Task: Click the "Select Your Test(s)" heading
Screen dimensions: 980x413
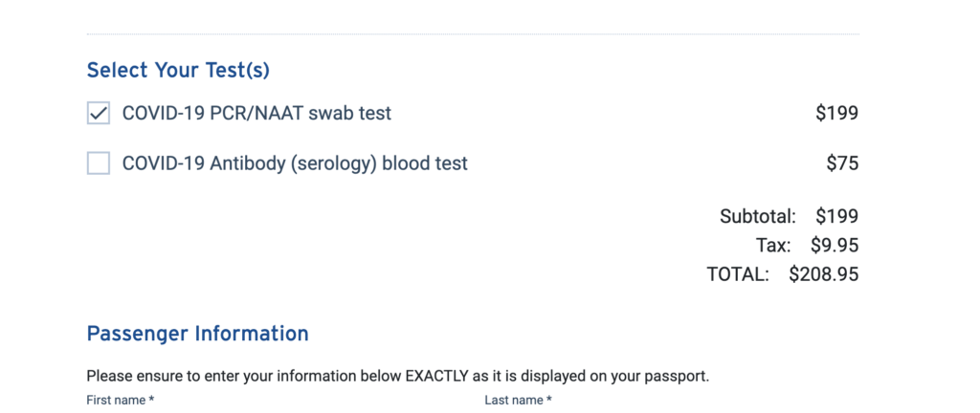Action: [178, 71]
